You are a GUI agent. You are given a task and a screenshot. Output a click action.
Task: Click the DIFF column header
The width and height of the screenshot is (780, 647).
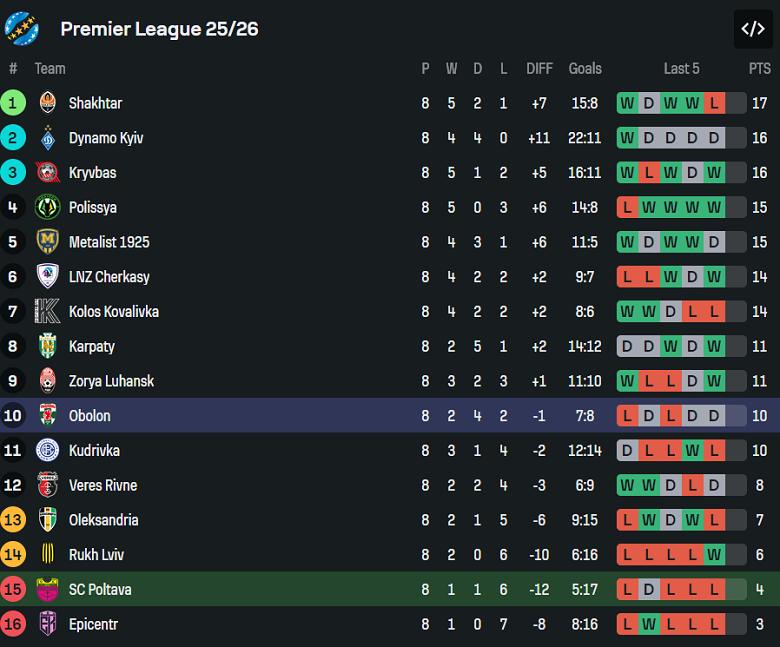539,69
